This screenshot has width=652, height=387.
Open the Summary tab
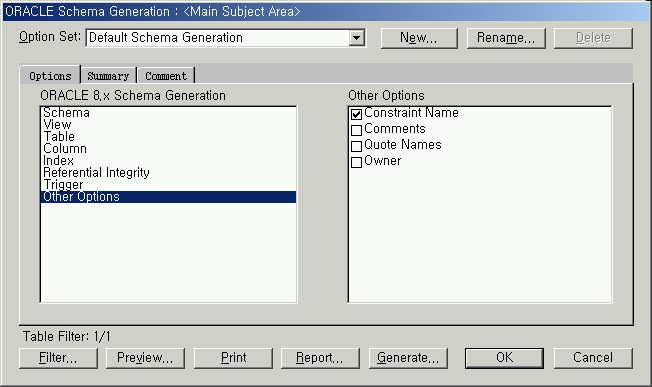point(108,76)
